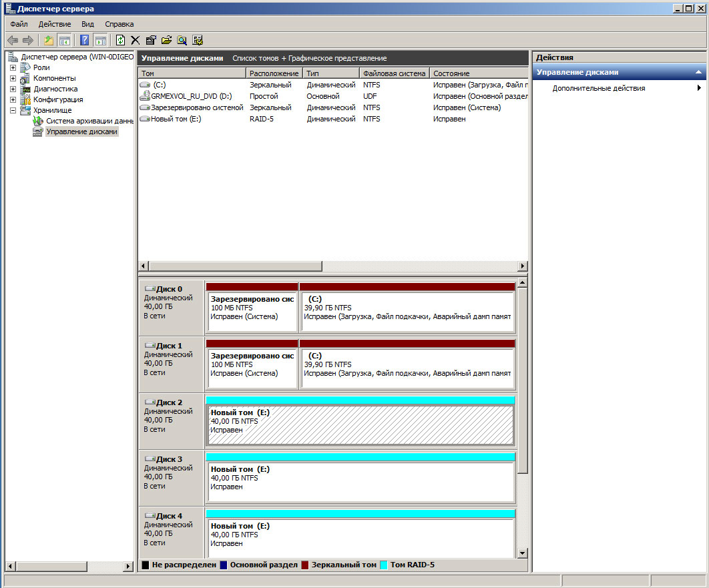The height and width of the screenshot is (588, 709).
Task: Click the up one level folder icon
Action: pos(49,40)
